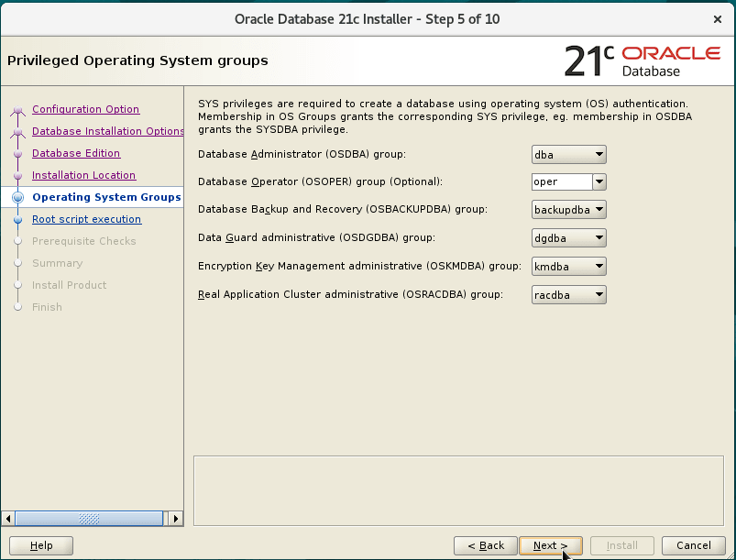Open the kmdba encryption key group dropdown
Image resolution: width=736 pixels, height=560 pixels.
point(568,266)
